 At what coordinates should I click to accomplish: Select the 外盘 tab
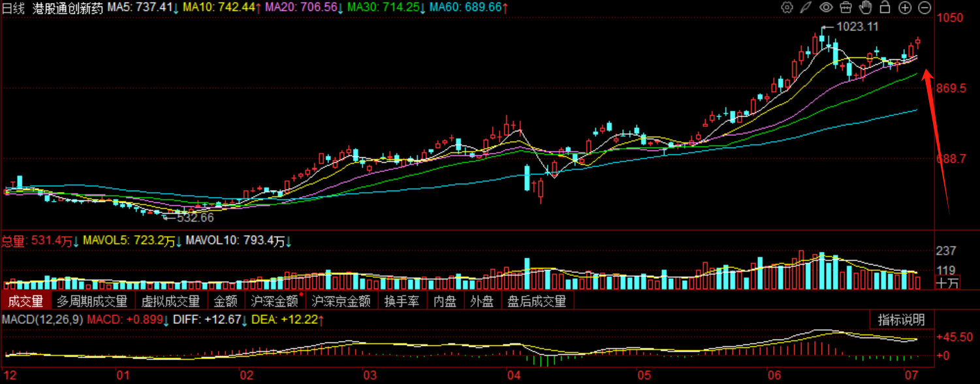[482, 301]
